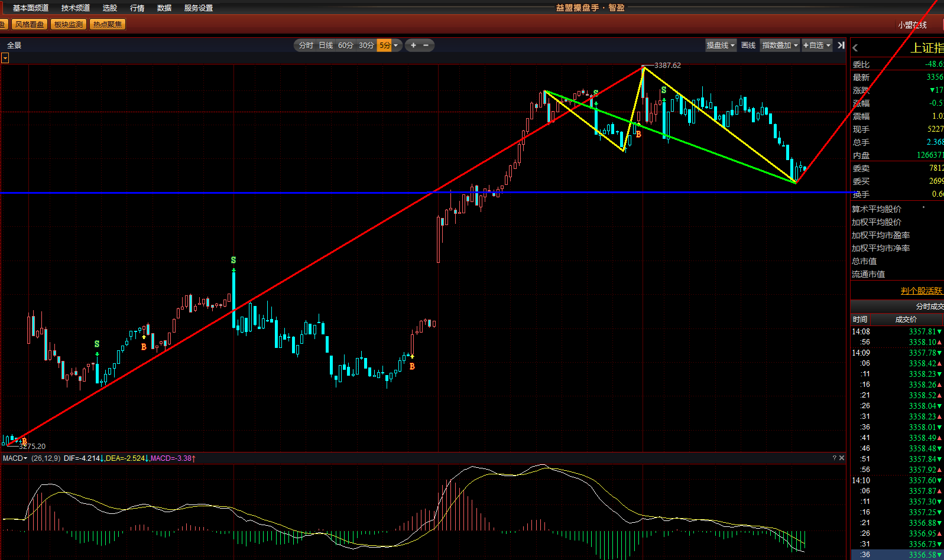
Task: Open the 判个股活跃 link
Action: (x=922, y=291)
